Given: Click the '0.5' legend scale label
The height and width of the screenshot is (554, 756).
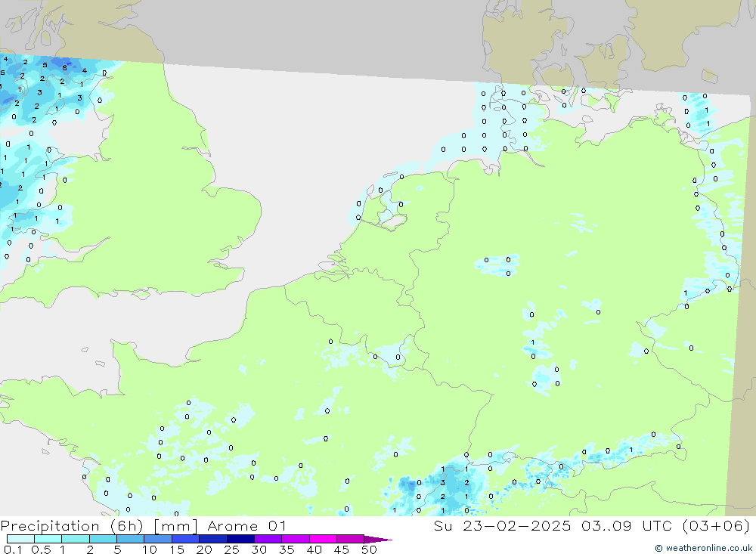Looking at the screenshot, I should point(42,549).
